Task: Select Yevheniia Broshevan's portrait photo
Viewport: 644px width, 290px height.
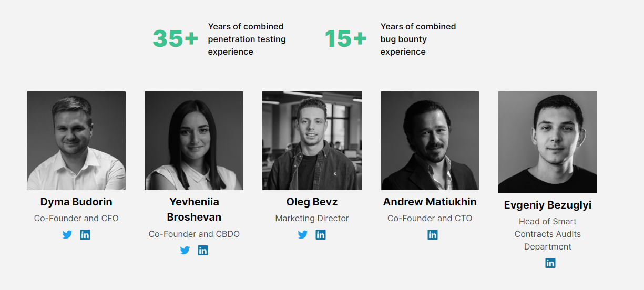Action: click(x=194, y=141)
